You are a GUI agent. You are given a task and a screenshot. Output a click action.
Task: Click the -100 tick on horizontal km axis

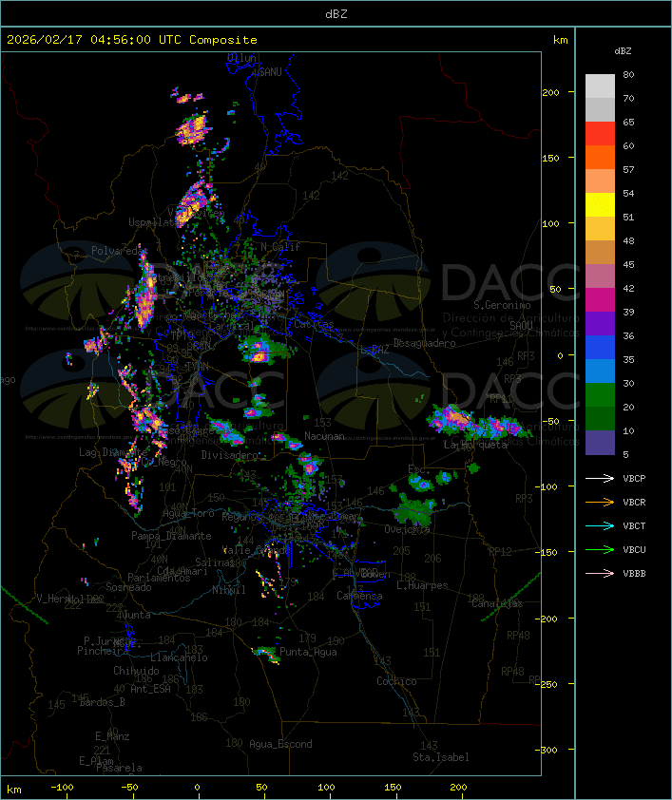(x=62, y=788)
